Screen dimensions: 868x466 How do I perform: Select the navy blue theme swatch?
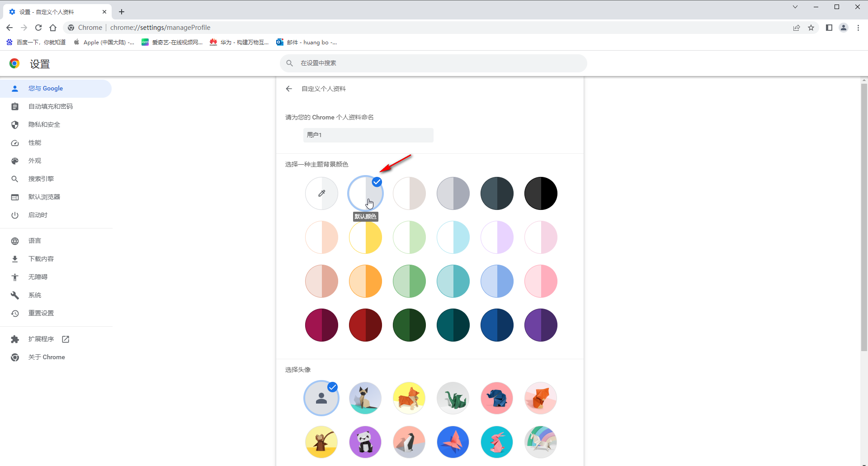[497, 325]
